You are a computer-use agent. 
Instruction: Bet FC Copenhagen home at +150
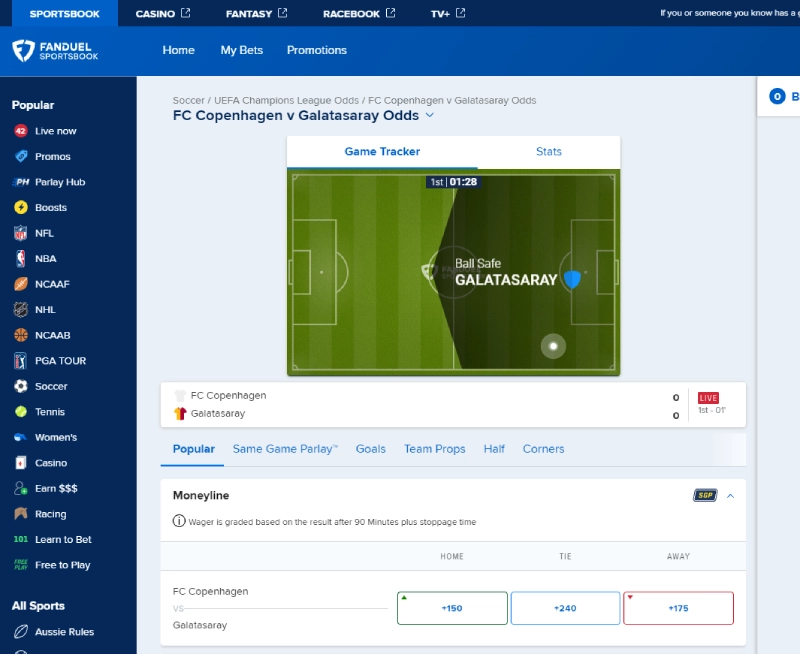coord(452,608)
